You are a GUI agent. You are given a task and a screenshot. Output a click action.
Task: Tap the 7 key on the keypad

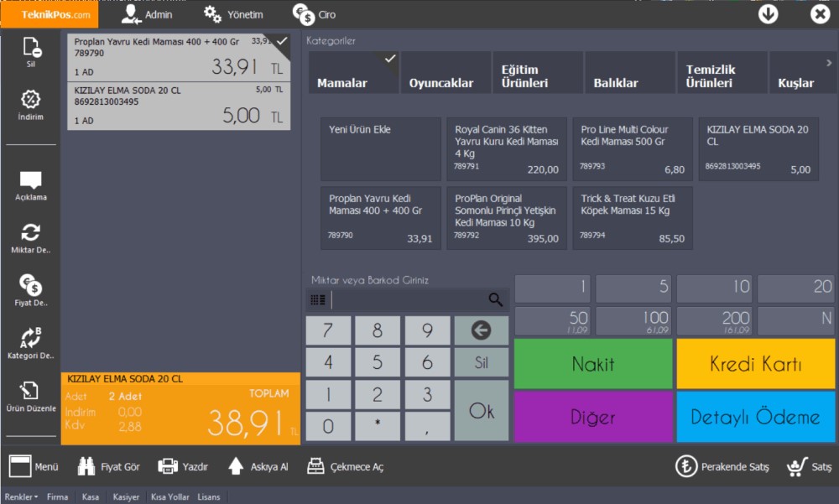[328, 330]
